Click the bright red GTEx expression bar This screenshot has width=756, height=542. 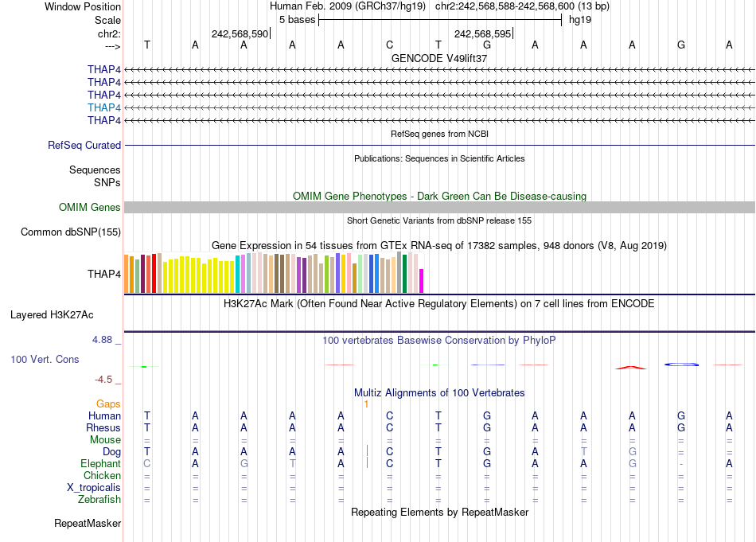[x=154, y=273]
